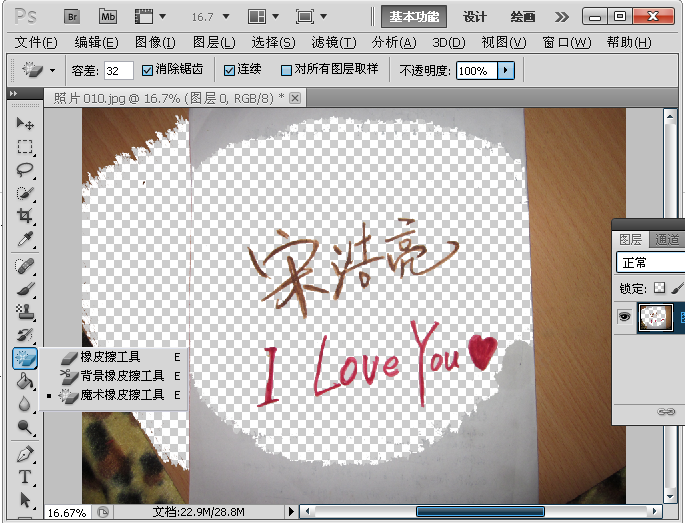Launch Adobe Bridge with the Br button
Viewport: 685px width, 523px height.
(x=72, y=17)
